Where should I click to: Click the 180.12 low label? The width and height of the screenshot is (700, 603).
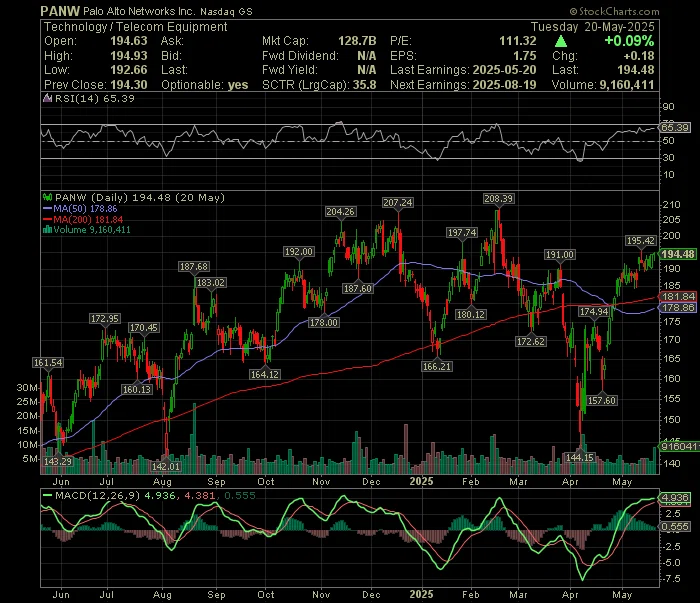(x=471, y=315)
